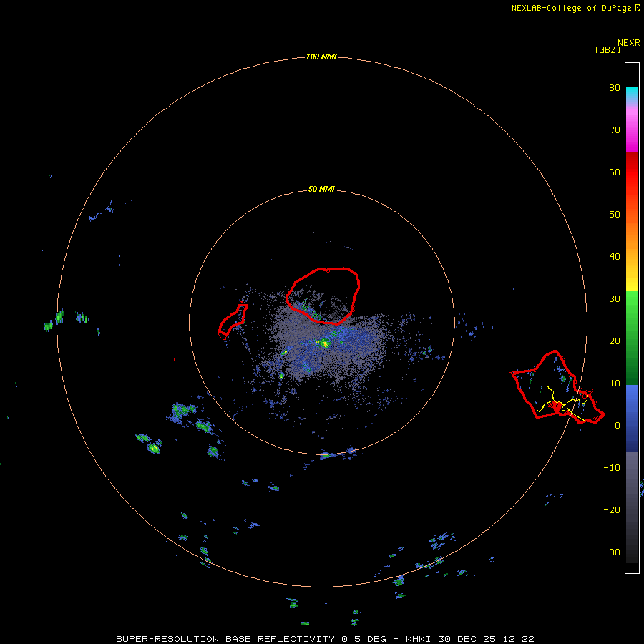
Task: Click inside the small red island outline west of center
Action: pyautogui.click(x=233, y=320)
